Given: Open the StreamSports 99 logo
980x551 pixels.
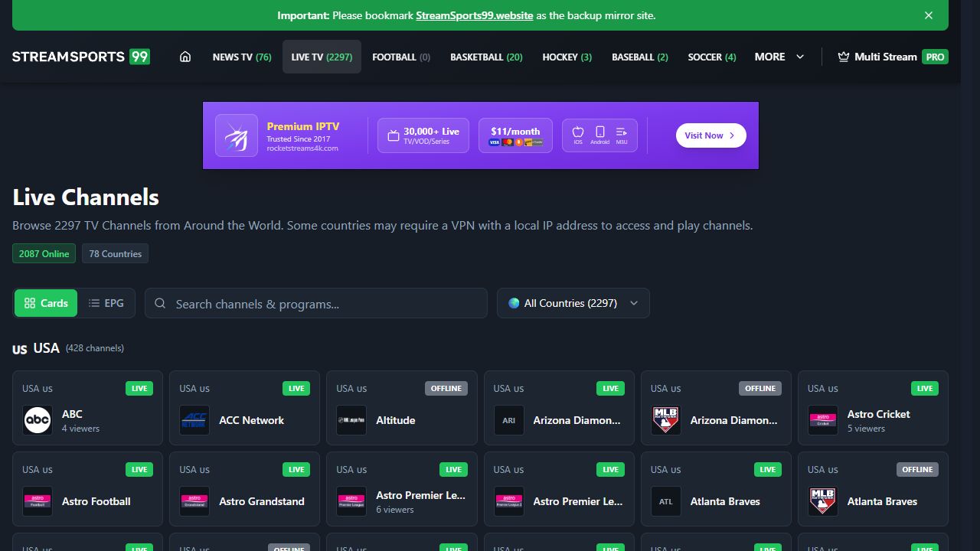Looking at the screenshot, I should tap(81, 57).
